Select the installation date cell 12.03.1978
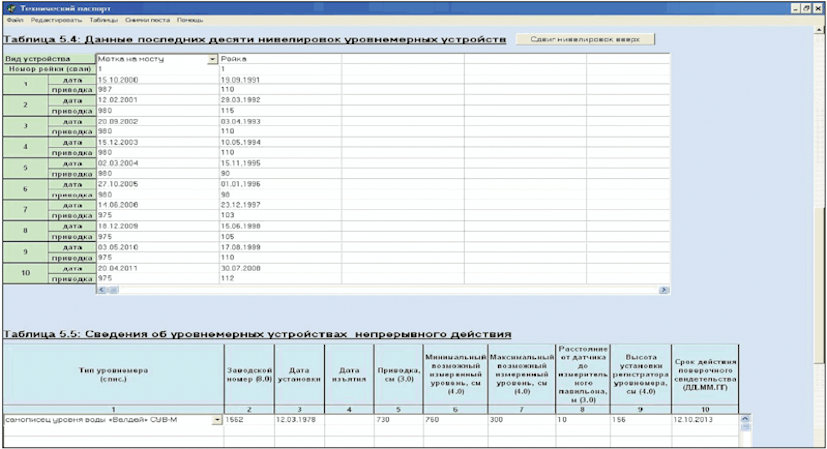827x449 pixels. [x=297, y=420]
